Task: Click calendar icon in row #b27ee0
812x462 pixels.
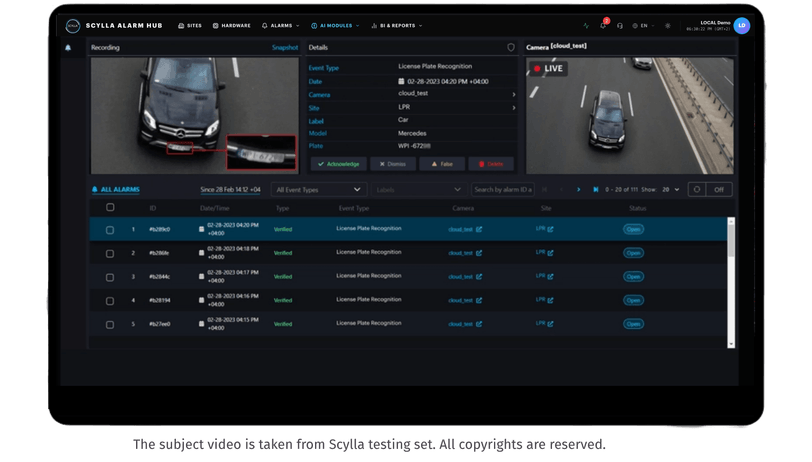Action: (x=201, y=324)
